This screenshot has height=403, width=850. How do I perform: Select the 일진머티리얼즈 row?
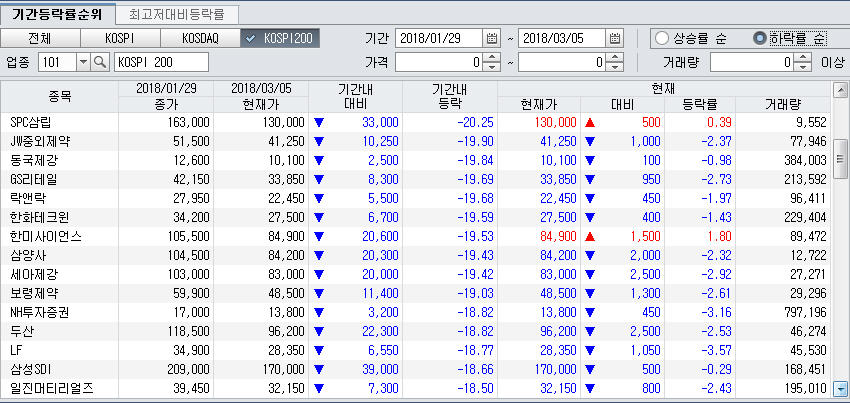(415, 388)
